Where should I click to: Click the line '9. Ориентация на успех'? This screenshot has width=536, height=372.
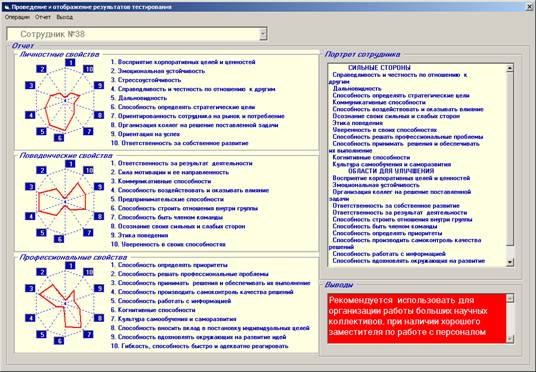[145, 134]
